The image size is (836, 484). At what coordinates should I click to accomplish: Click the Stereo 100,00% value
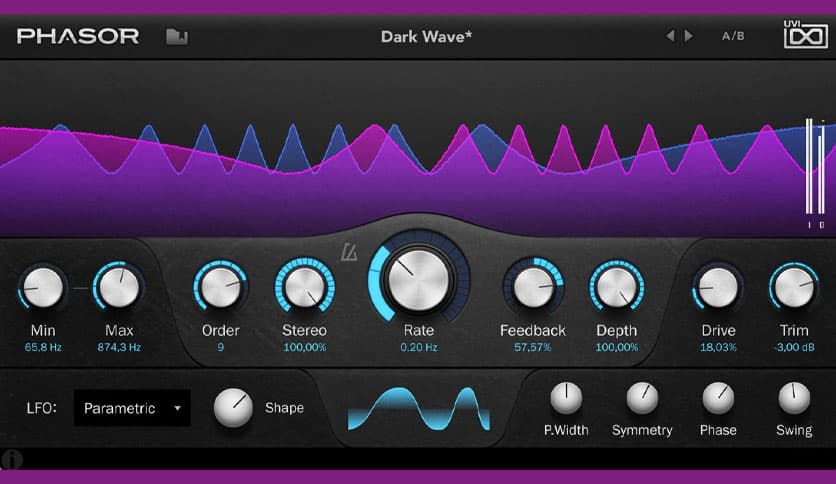[x=304, y=348]
